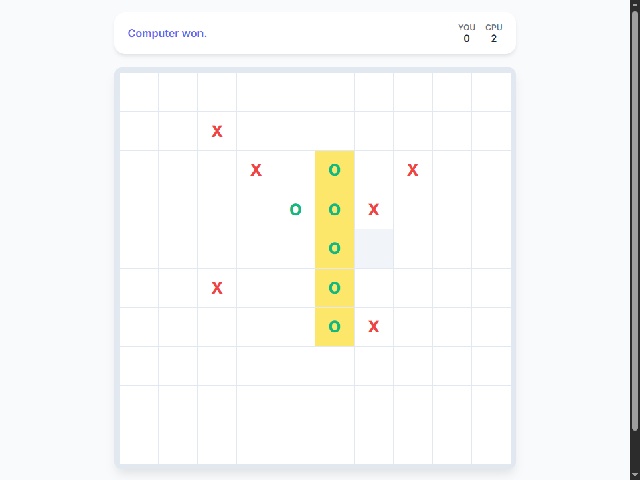Click the X right of the second highlighted O
The height and width of the screenshot is (480, 640).
pyautogui.click(x=373, y=209)
